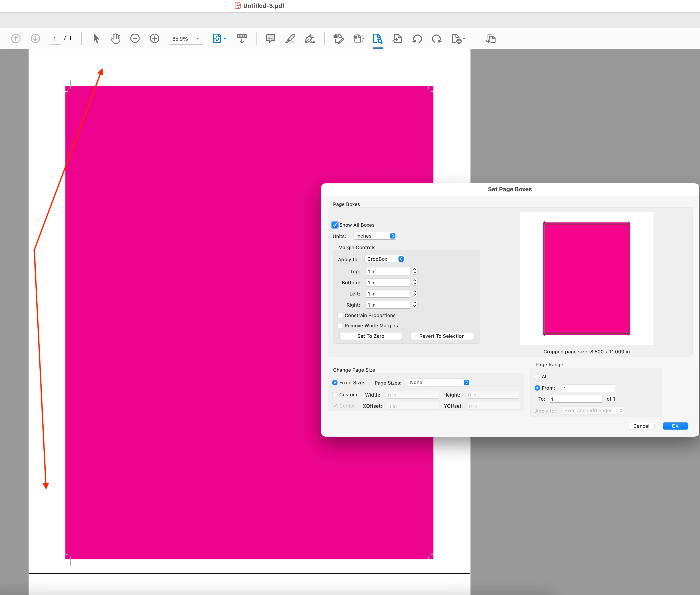Open the 85.9% zoom level dropdown

click(198, 39)
